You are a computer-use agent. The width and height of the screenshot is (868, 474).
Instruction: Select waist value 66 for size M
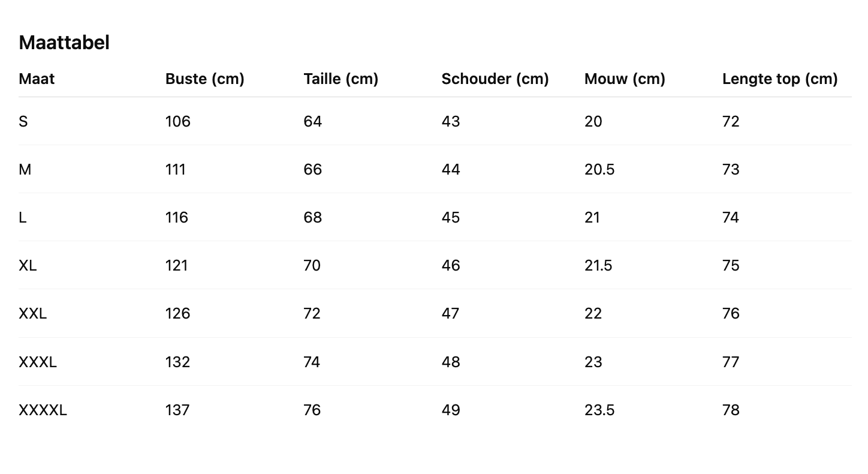[312, 170]
